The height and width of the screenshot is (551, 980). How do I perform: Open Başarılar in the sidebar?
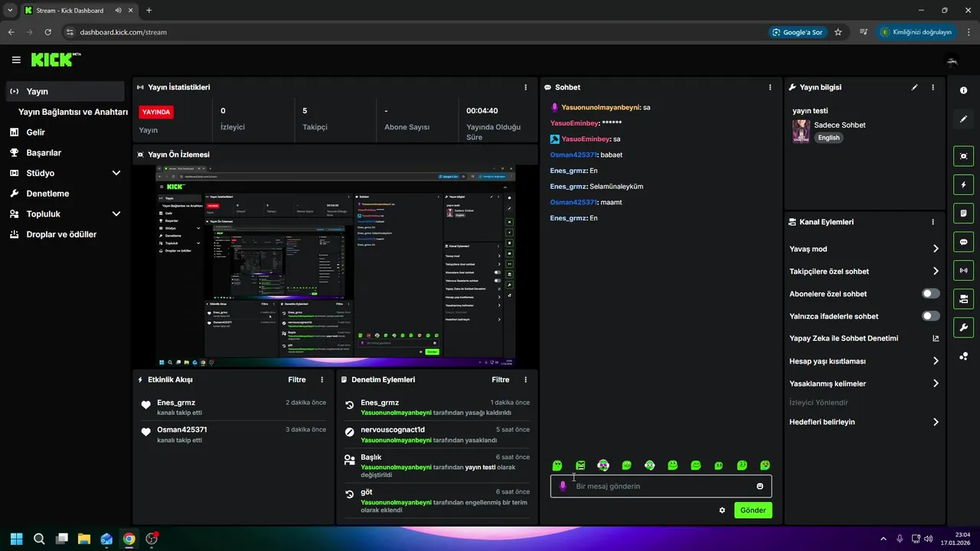(65, 152)
